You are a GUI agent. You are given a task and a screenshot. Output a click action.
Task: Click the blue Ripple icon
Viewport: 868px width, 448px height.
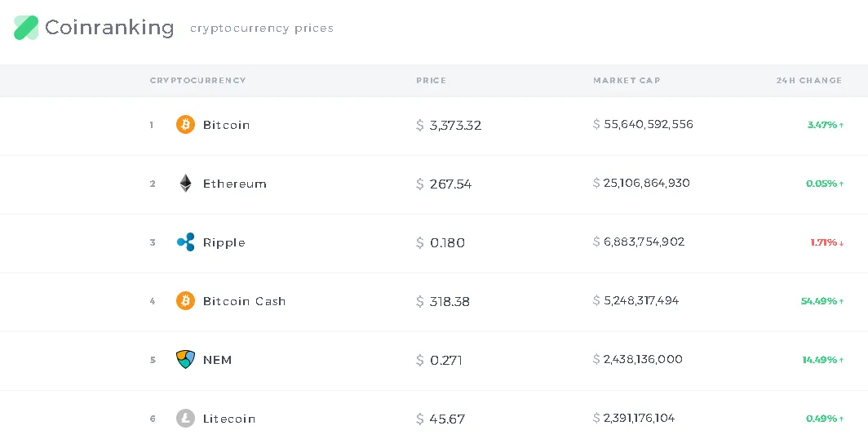tap(185, 242)
